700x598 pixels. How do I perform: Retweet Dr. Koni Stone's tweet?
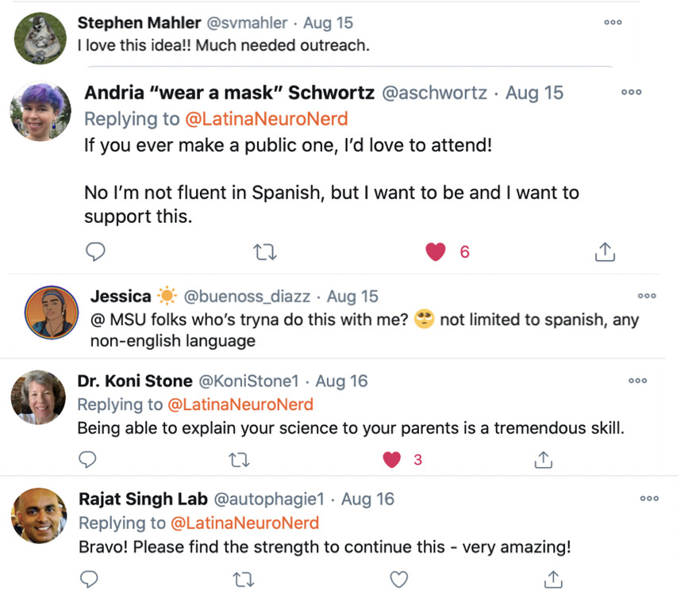point(237,459)
